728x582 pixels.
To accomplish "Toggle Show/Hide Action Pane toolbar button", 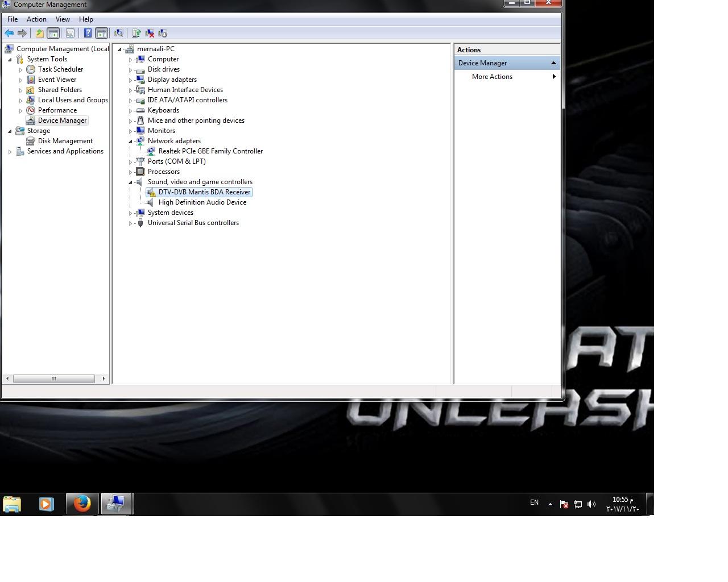I will (101, 33).
